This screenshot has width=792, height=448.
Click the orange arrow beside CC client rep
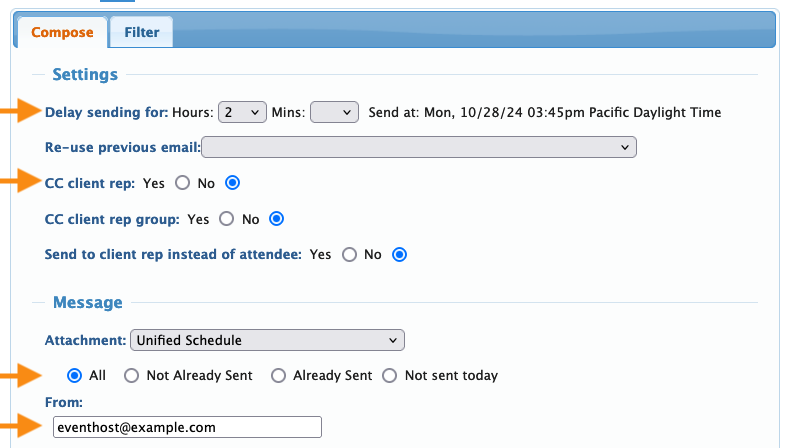(x=20, y=181)
